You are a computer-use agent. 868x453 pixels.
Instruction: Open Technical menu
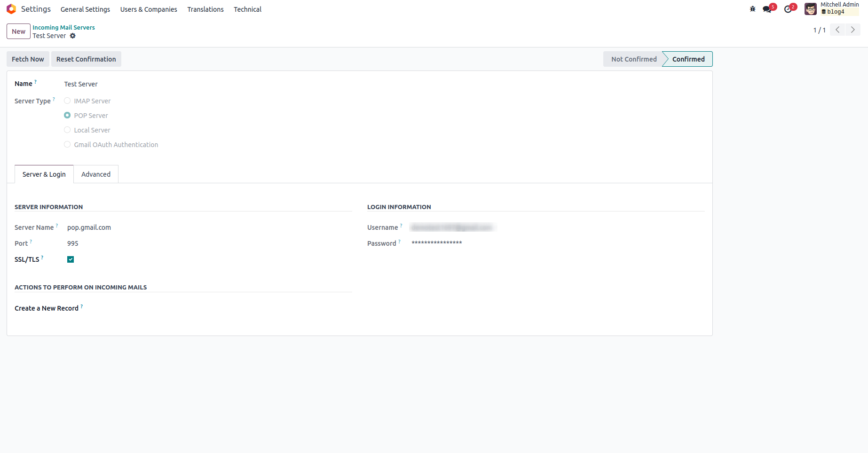coord(248,9)
